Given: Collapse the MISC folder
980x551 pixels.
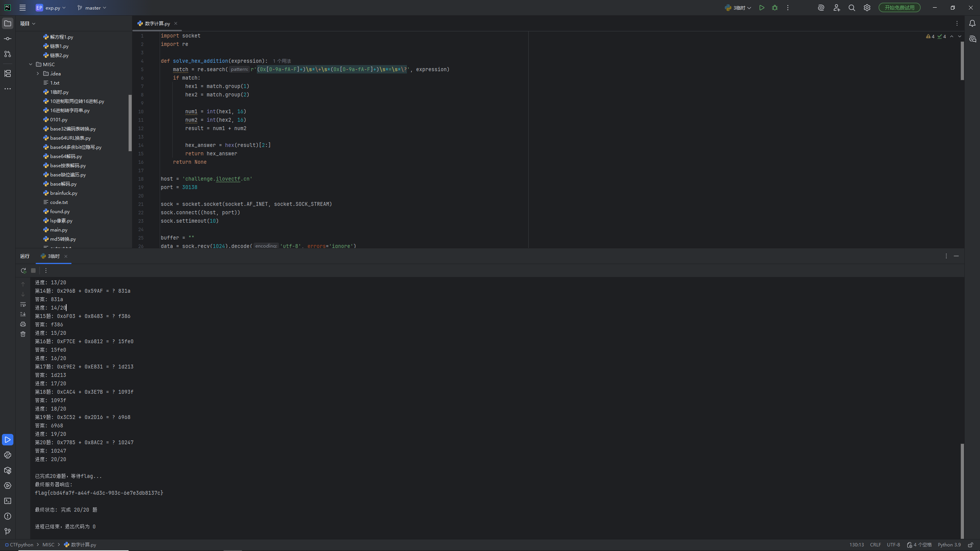Looking at the screenshot, I should (31, 64).
